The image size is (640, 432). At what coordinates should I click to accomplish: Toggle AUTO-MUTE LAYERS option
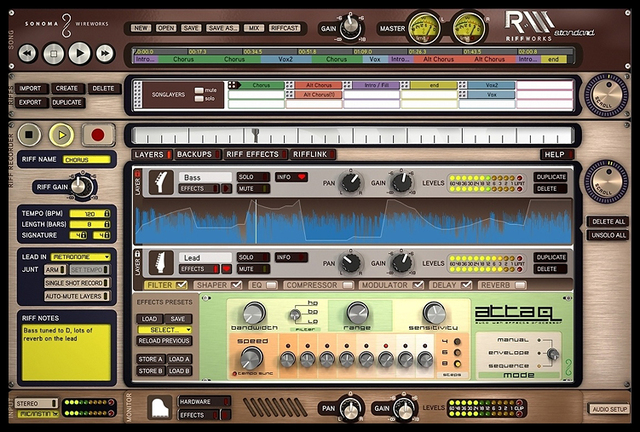[77, 296]
